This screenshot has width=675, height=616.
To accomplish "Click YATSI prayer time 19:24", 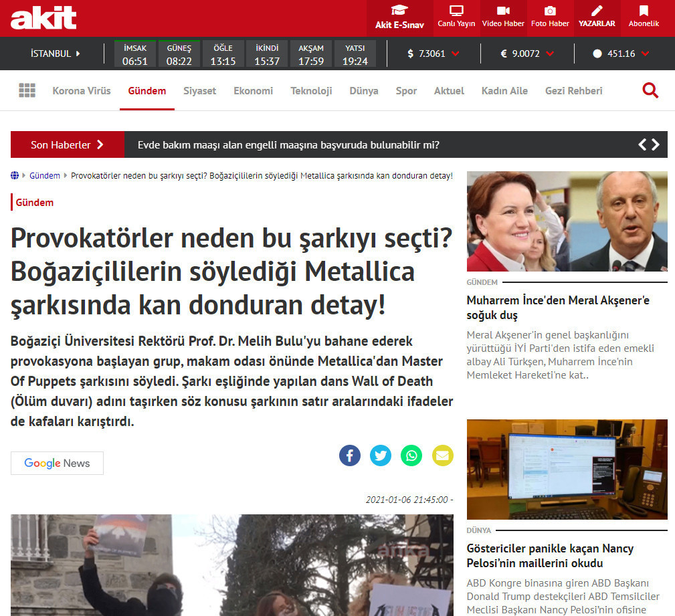I will (x=355, y=54).
